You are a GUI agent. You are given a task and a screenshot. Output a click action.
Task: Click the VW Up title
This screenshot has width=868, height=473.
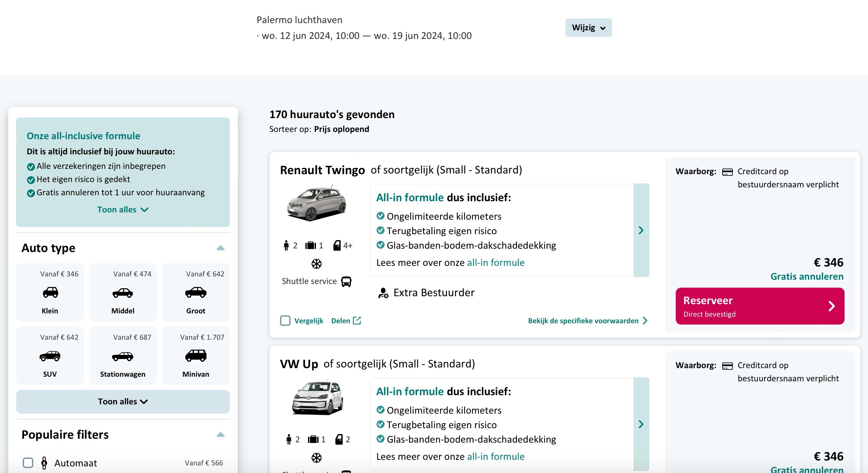[x=299, y=364]
